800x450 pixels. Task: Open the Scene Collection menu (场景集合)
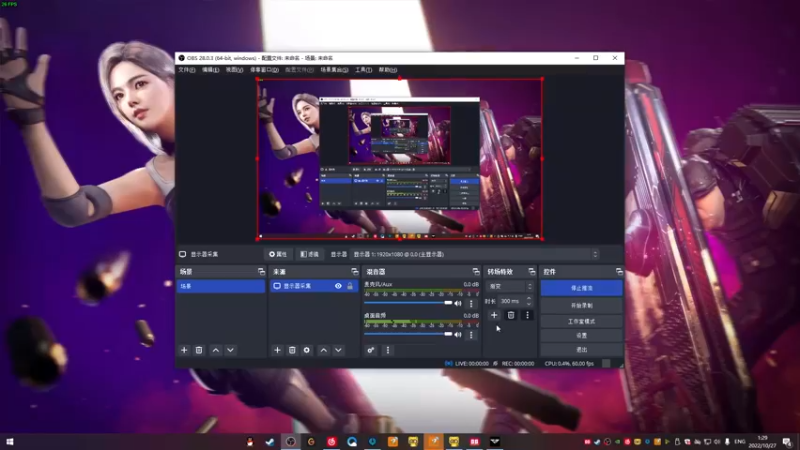334,70
